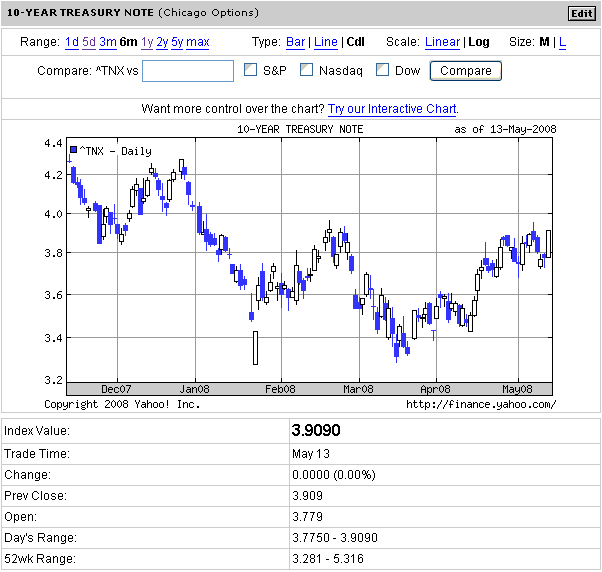Check the S&P comparison checkbox
Screen dimensions: 602x572
[251, 70]
